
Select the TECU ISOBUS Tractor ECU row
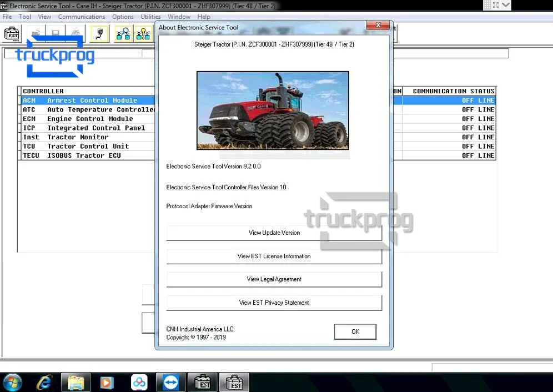point(88,155)
